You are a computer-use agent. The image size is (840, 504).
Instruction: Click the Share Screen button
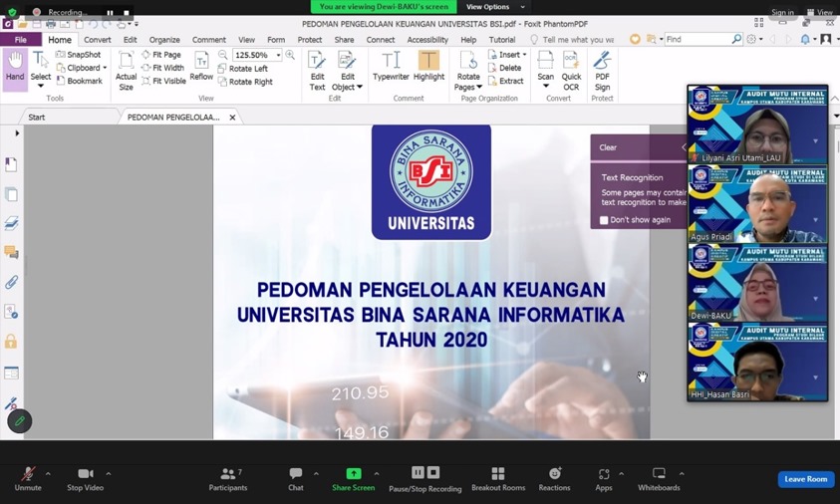[x=353, y=479]
